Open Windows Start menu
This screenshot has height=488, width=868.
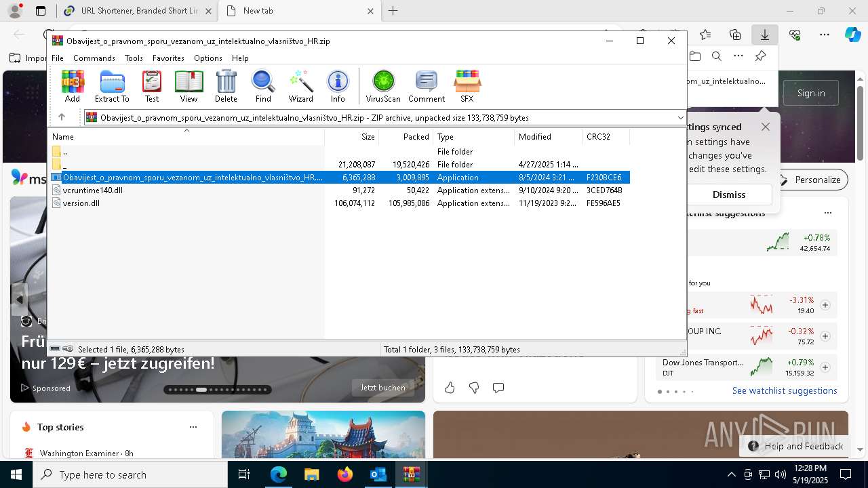pos(16,474)
